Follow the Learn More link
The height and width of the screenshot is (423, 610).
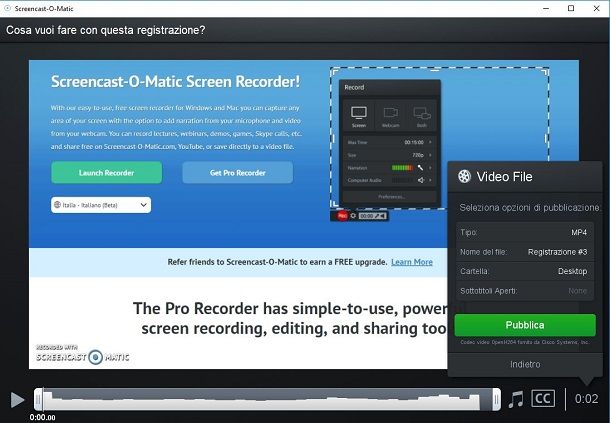[412, 262]
